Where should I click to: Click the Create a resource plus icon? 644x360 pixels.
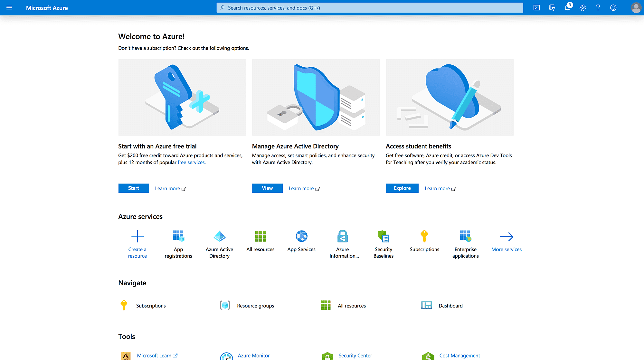(x=137, y=236)
